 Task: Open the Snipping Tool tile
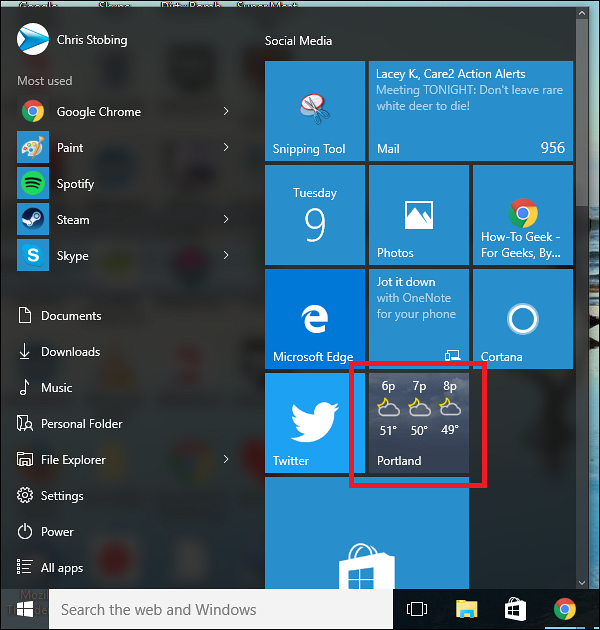[314, 111]
